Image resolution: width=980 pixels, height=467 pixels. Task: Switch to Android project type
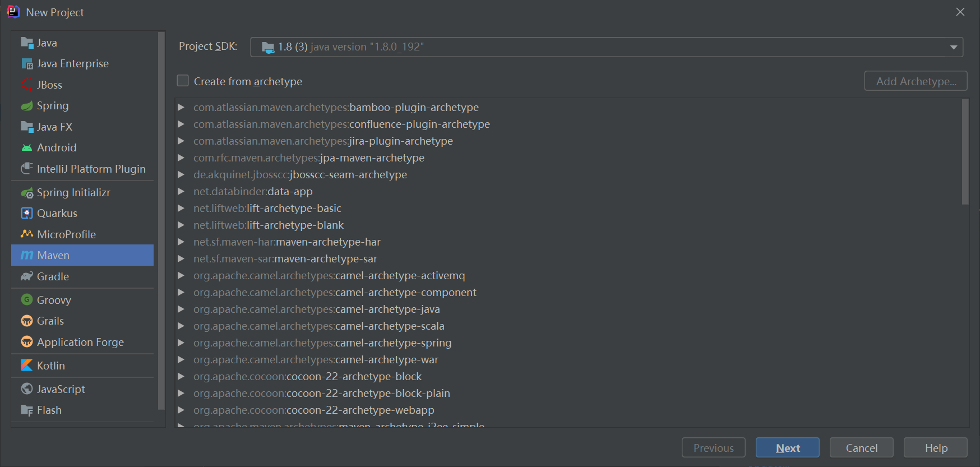pos(82,148)
